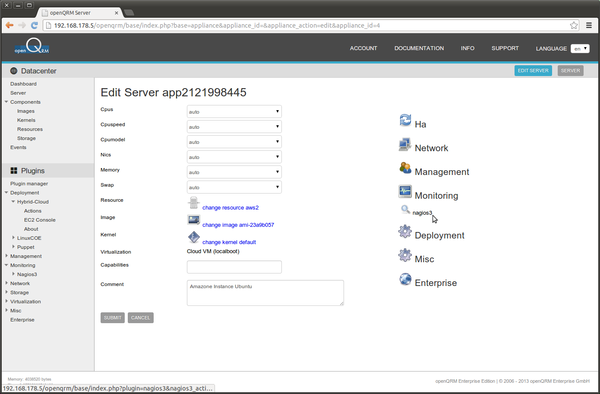Open EC2 Console under Hybrid-Cloud
The height and width of the screenshot is (394, 600).
[40, 220]
